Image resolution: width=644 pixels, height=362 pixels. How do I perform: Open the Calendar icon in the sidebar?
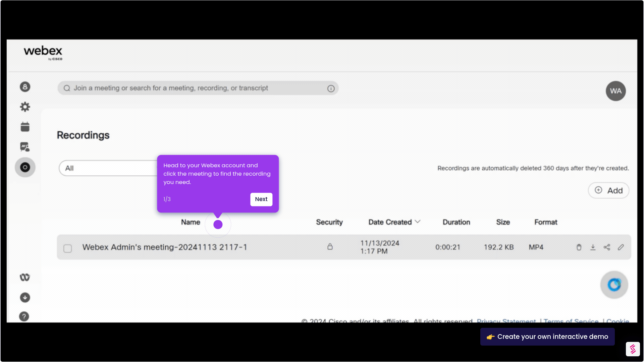coord(25,127)
